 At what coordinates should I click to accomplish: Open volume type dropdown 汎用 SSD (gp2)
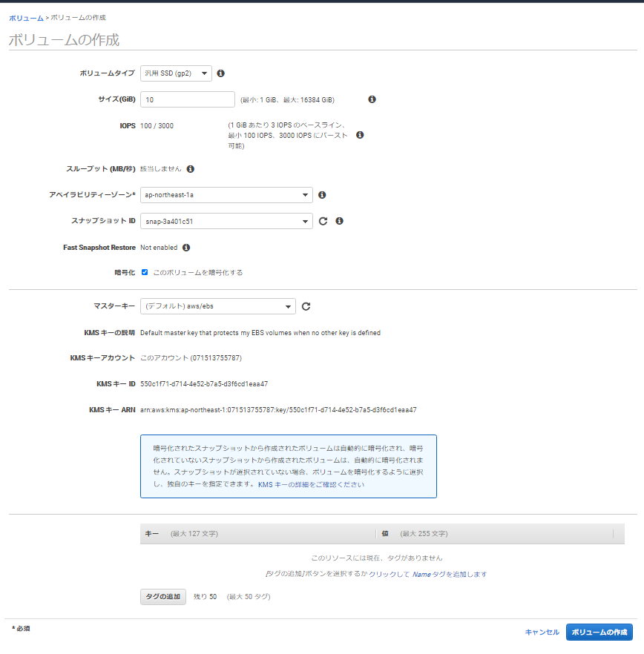point(176,73)
